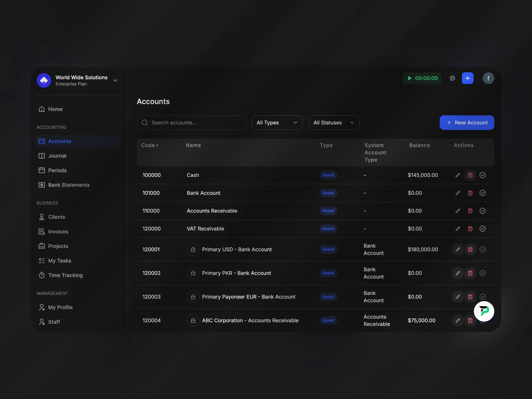Click the New Account button
The image size is (532, 399).
[467, 122]
